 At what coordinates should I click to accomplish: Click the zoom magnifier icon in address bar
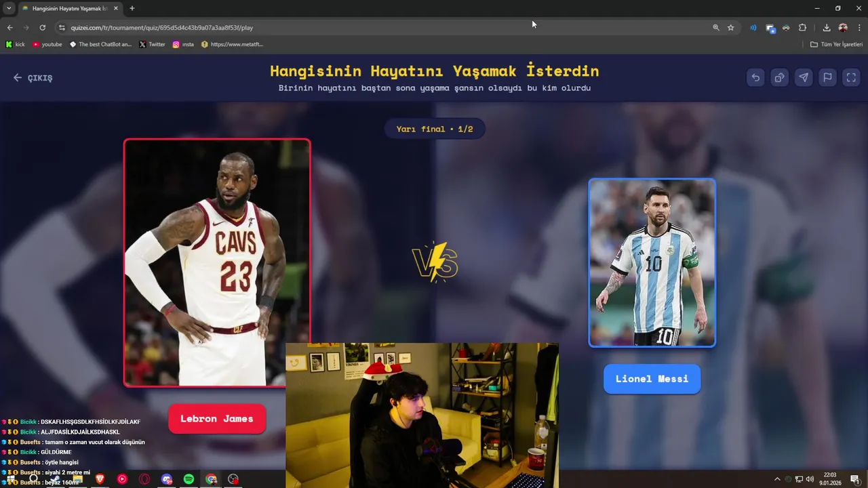pos(715,28)
